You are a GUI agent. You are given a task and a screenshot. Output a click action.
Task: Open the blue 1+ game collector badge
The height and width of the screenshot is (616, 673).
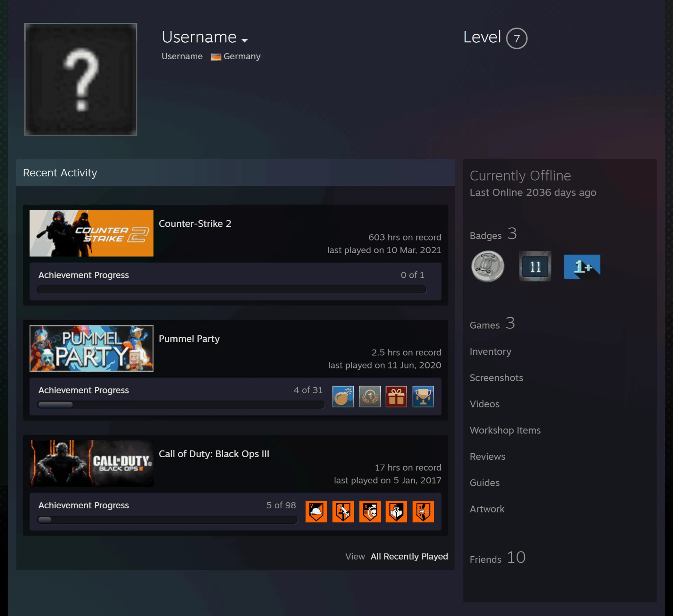point(582,267)
